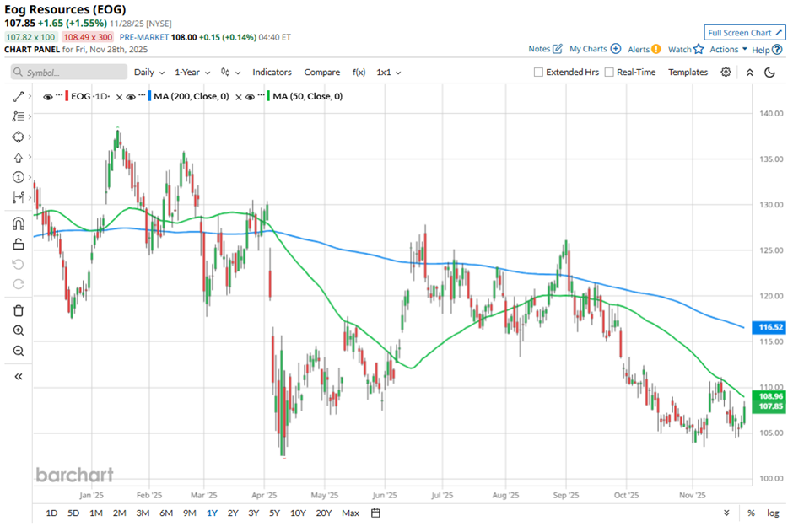
Task: Remove the EOG 1D series
Action: (119, 97)
